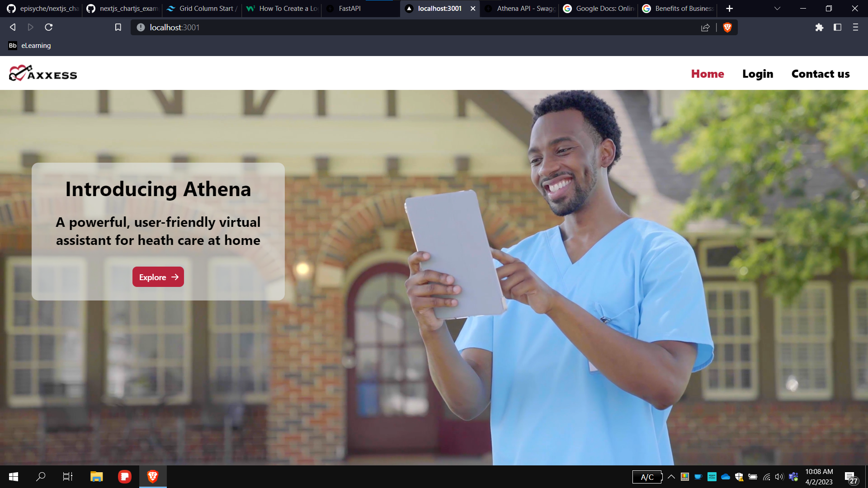Go back using the browser back arrow

coord(13,28)
